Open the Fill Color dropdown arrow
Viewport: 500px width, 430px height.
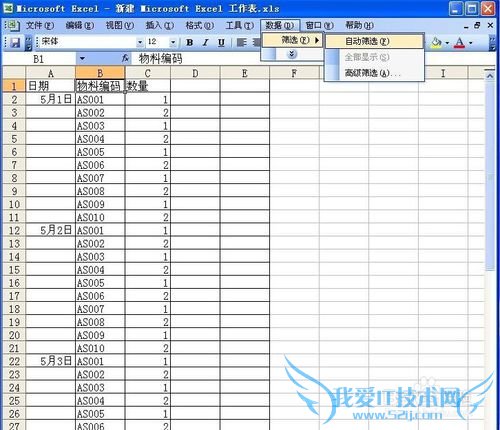[447, 43]
